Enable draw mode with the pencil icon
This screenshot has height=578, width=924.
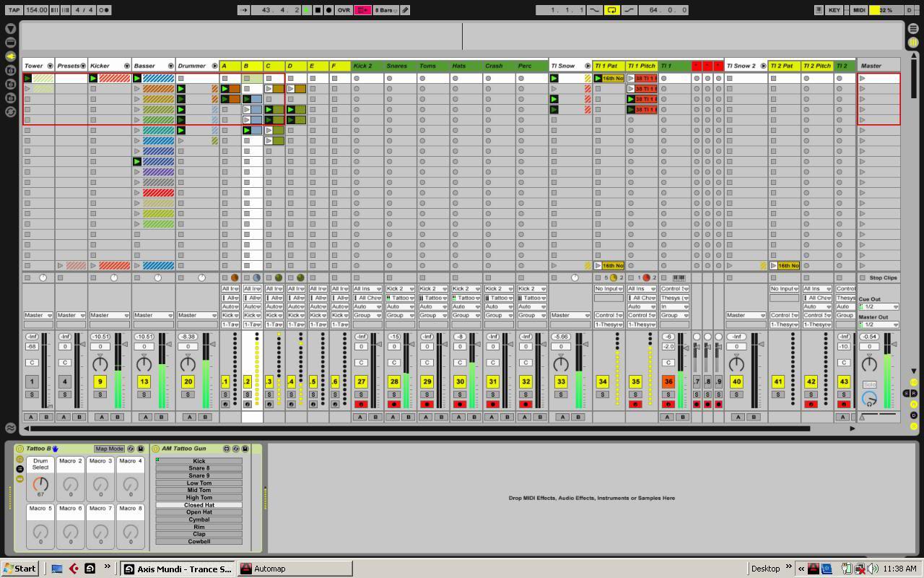pyautogui.click(x=405, y=10)
